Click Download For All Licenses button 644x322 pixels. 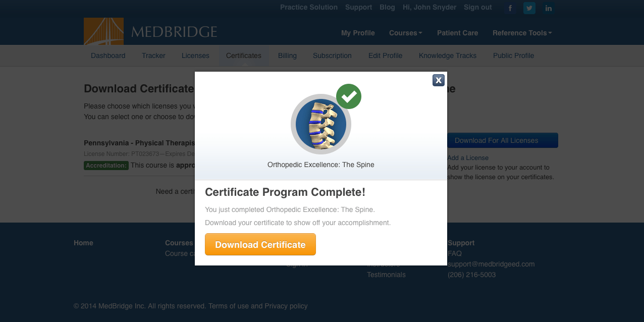point(502,140)
